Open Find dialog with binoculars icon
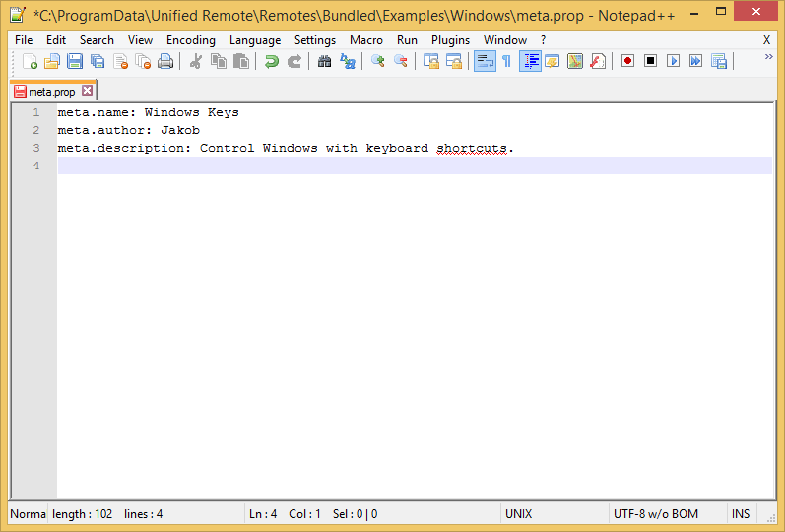Viewport: 785px width, 532px height. [x=324, y=62]
